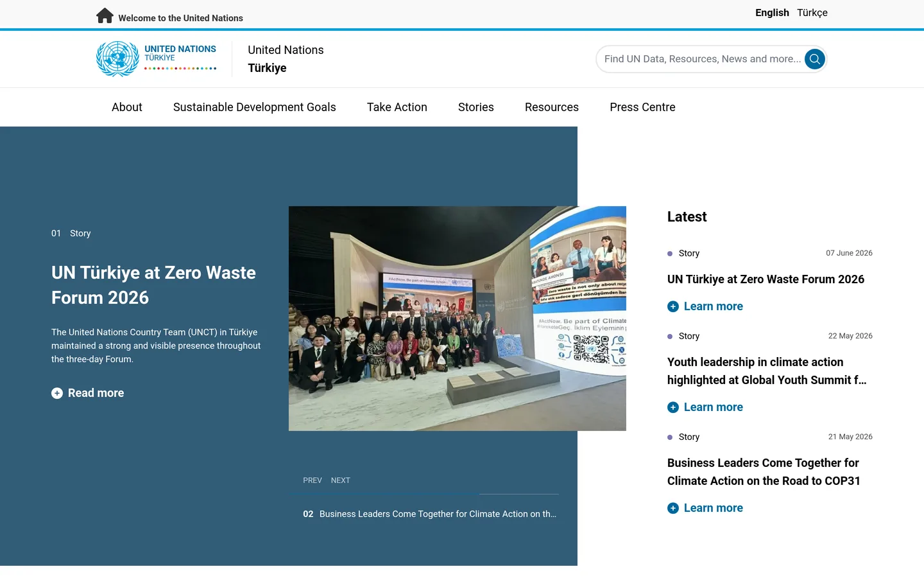Click Learn more under Business Leaders story
Viewport: 924px width, 578px height.
pyautogui.click(x=714, y=508)
